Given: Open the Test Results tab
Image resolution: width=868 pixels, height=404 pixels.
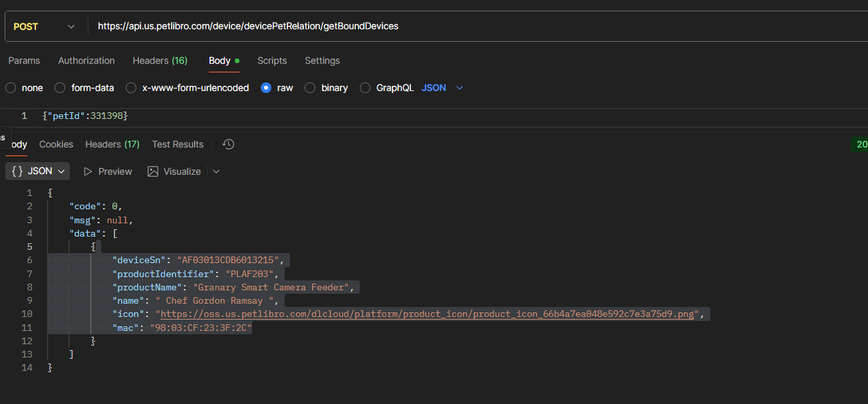Looking at the screenshot, I should [x=177, y=144].
